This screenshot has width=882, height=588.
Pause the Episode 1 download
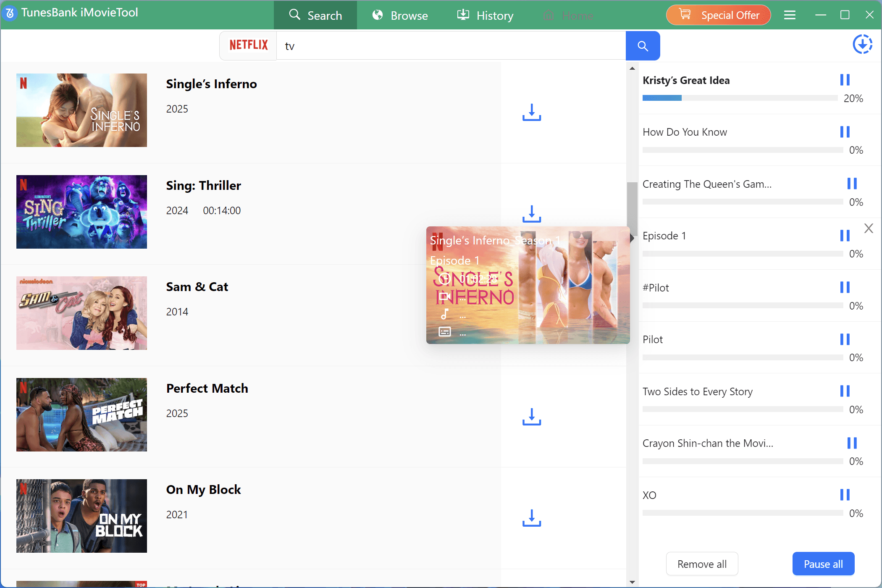pos(845,236)
